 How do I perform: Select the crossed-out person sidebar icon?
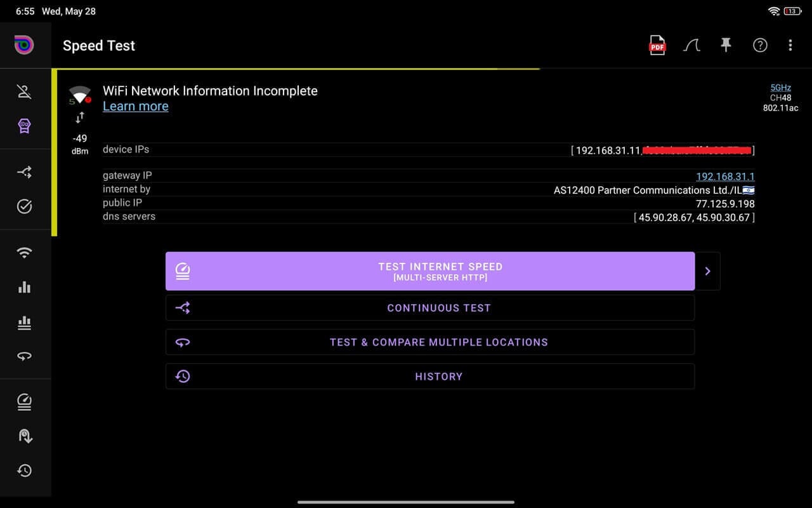tap(25, 92)
